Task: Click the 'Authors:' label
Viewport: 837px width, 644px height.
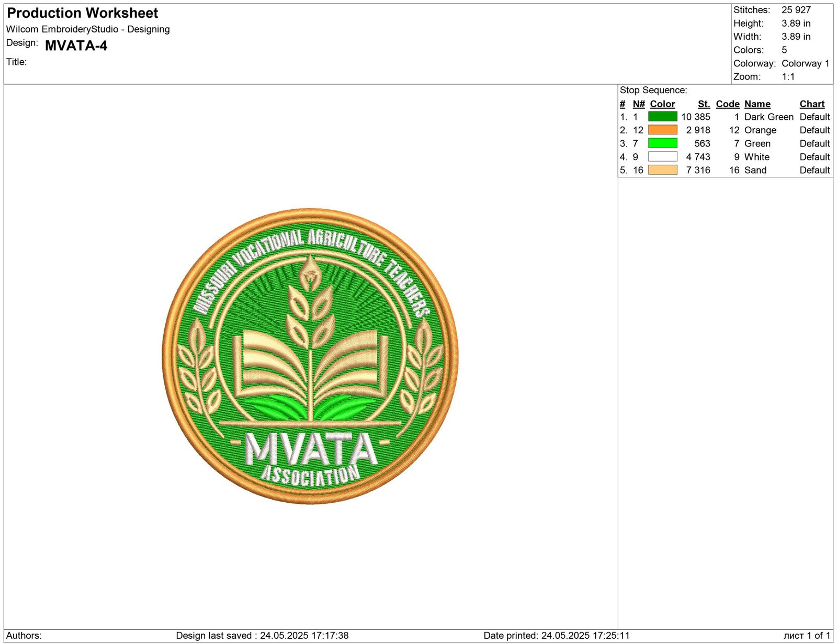Action: [24, 636]
